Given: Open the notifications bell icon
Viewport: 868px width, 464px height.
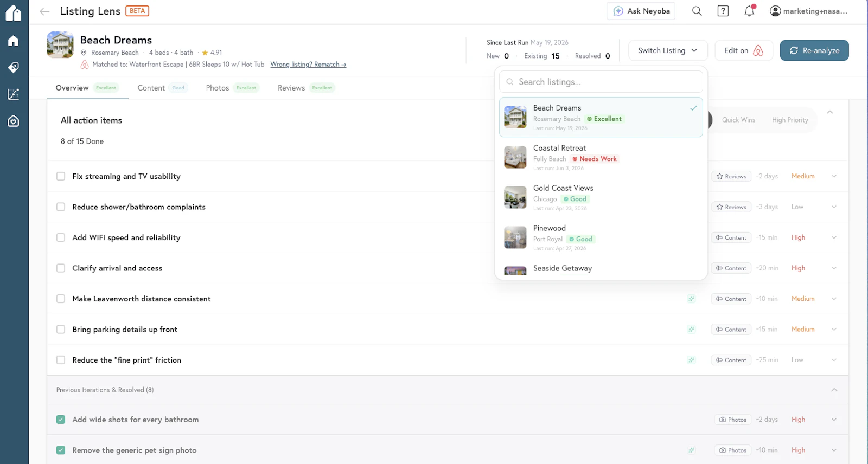Looking at the screenshot, I should [x=749, y=11].
